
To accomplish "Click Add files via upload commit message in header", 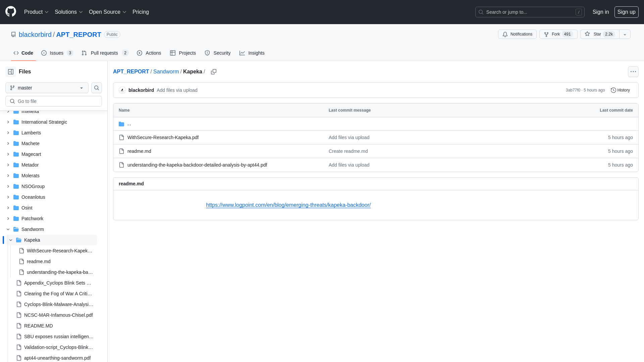I will (x=177, y=90).
